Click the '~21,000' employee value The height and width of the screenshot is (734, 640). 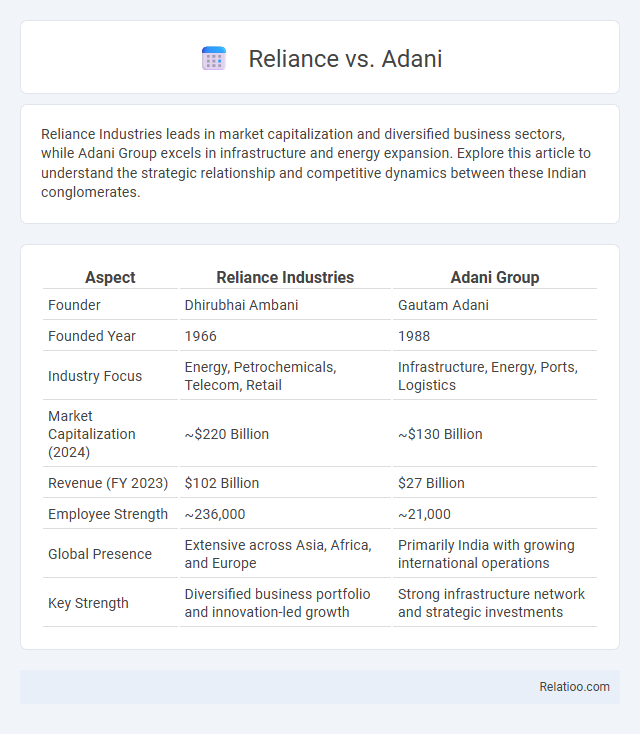click(x=424, y=514)
